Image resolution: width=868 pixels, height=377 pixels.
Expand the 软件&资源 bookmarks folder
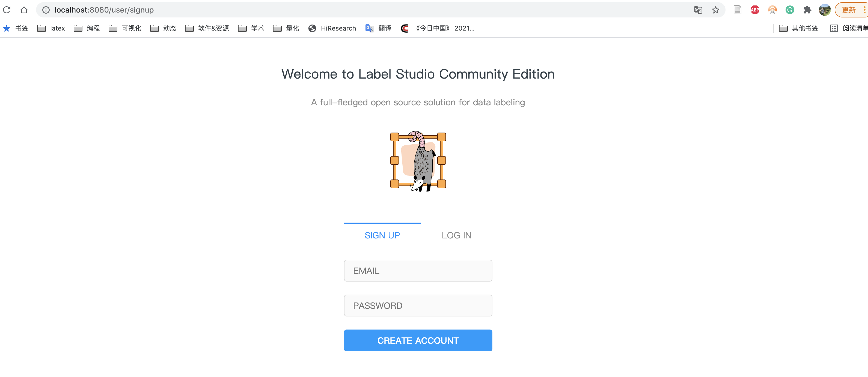tap(207, 28)
